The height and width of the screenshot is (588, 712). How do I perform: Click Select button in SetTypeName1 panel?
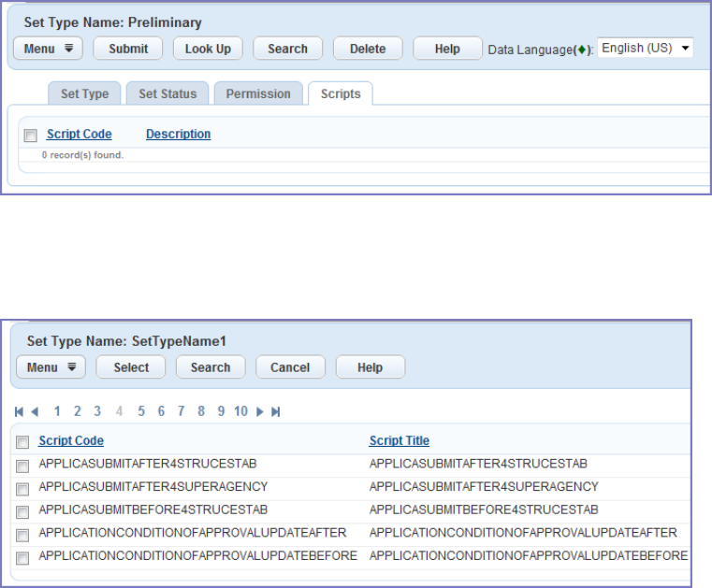[131, 367]
